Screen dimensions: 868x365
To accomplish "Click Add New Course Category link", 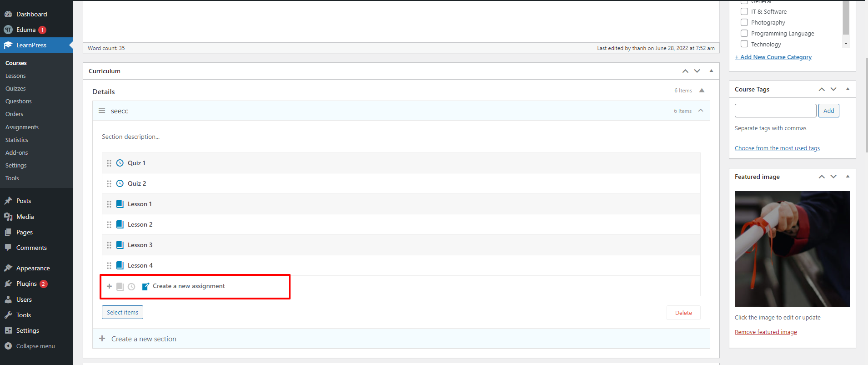I will click(x=773, y=57).
